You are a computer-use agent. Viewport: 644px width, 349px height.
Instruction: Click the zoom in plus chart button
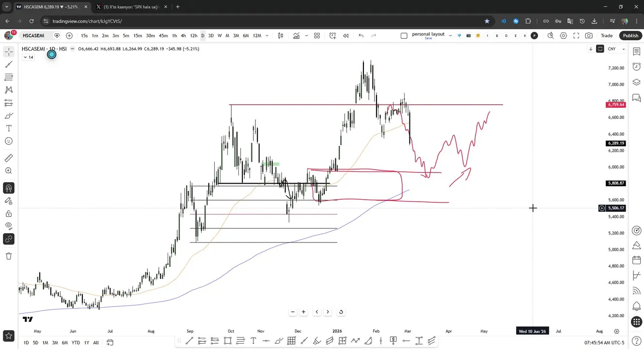click(x=304, y=312)
